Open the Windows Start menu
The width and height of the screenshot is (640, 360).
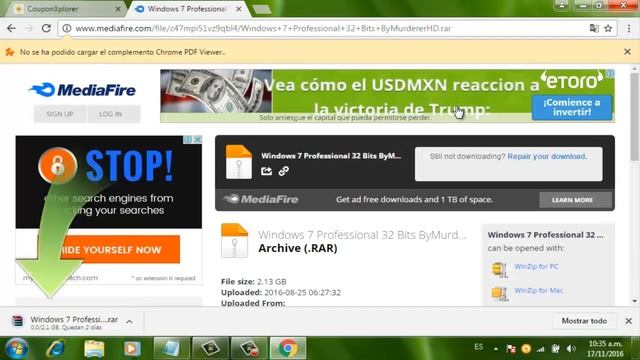pyautogui.click(x=16, y=349)
